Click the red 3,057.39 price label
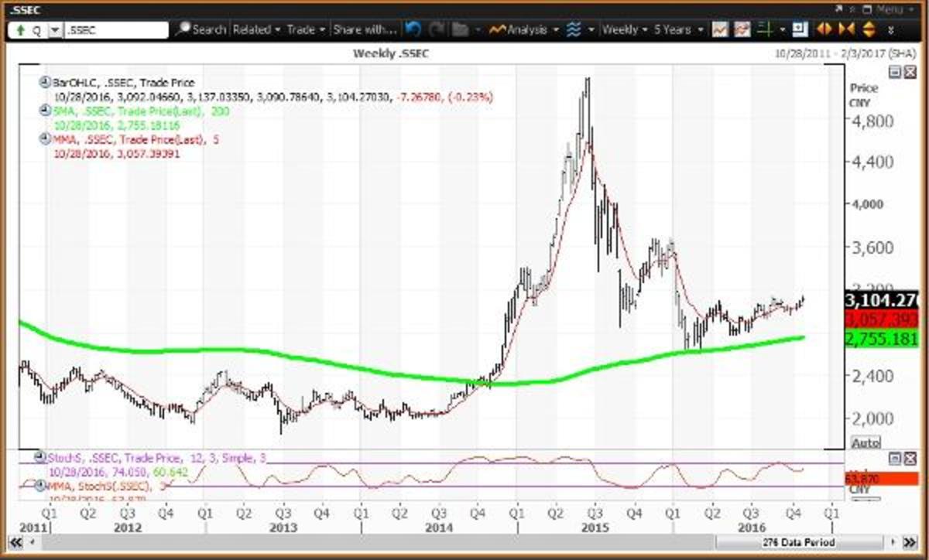This screenshot has width=929, height=560. [x=883, y=319]
